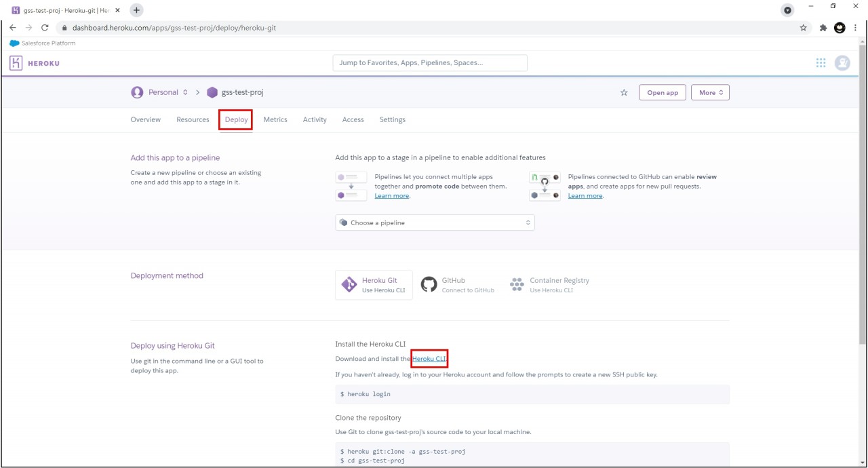Open the Chrome three-dot menu

coord(856,28)
